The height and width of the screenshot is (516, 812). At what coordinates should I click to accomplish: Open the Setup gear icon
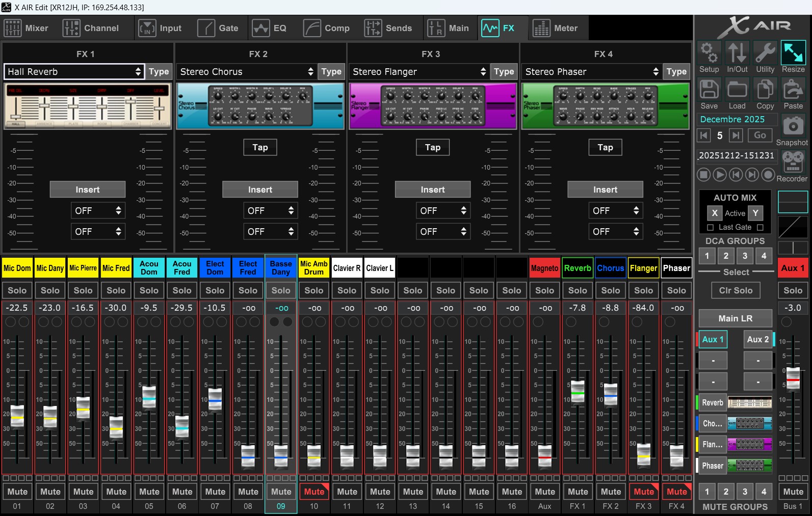click(709, 53)
